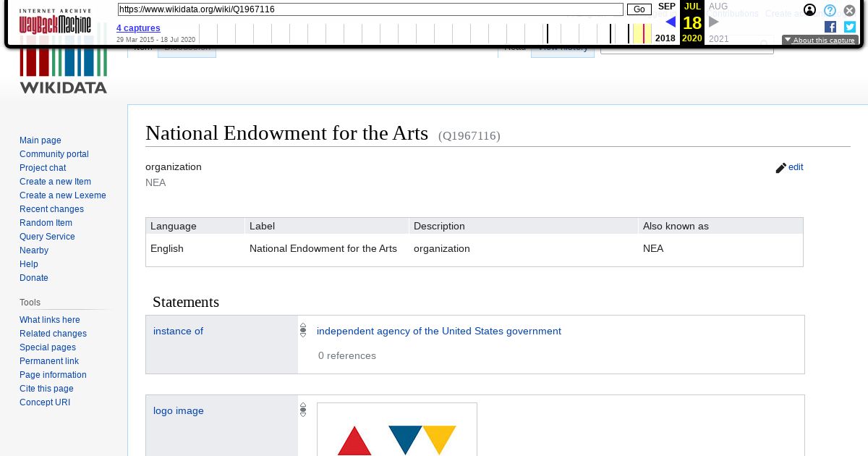Open independent agency of United States government

[439, 331]
